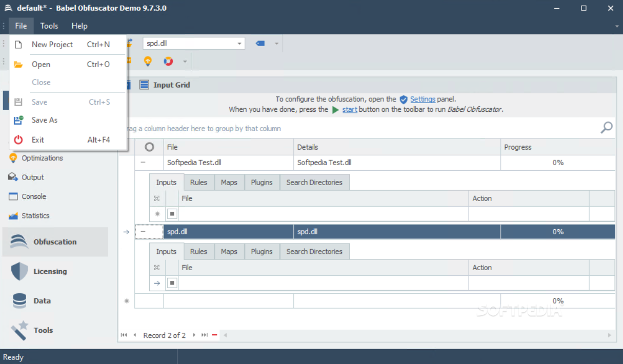Switch to Search Directories tab under spd.dll
The height and width of the screenshot is (364, 623).
[x=314, y=252]
